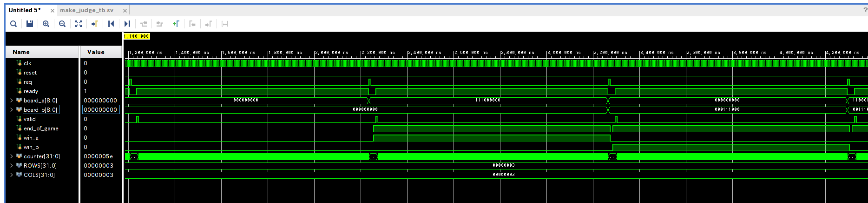
Task: Save the waveform configuration with floppy icon
Action: click(x=30, y=24)
